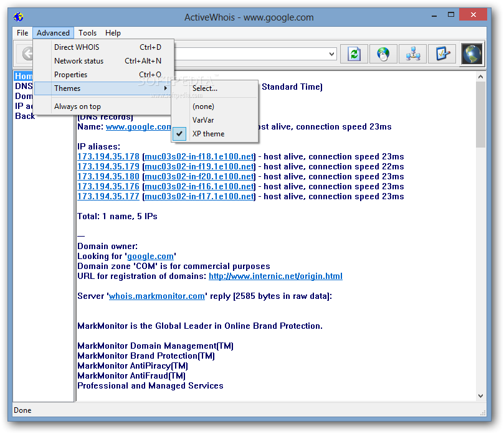Viewport: 504px width, 434px height.
Task: Click the checkmark note toolbar icon
Action: point(442,54)
